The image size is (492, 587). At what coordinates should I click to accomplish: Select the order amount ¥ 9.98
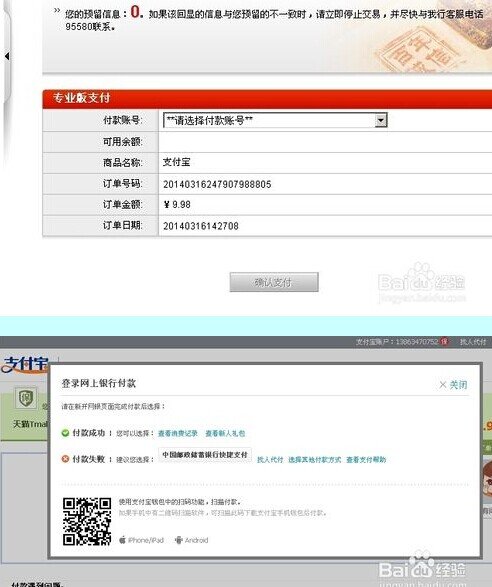click(177, 205)
